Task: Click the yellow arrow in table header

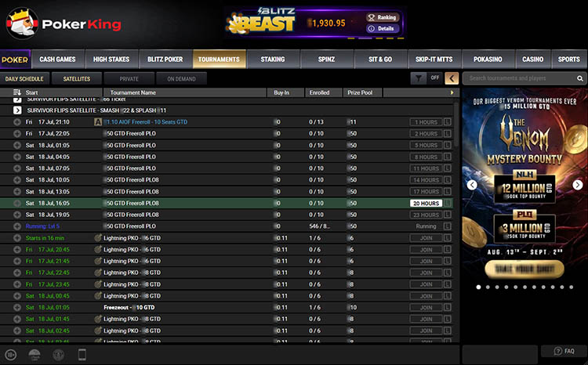Action: click(452, 92)
